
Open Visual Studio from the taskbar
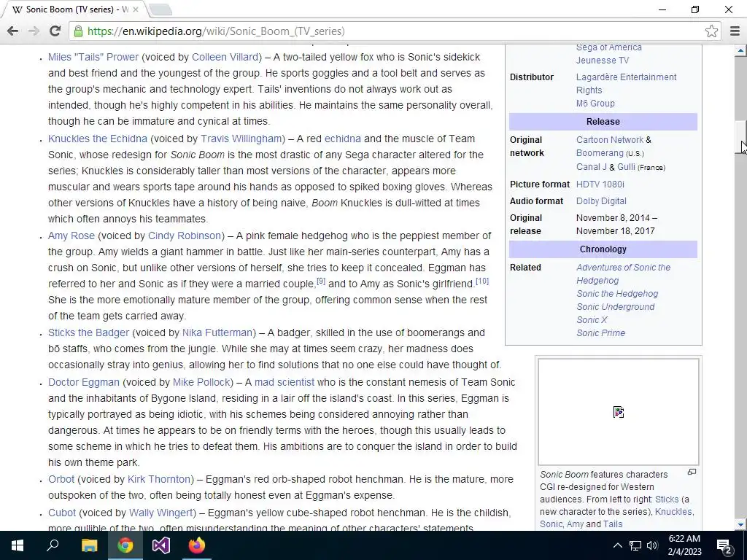(x=161, y=545)
